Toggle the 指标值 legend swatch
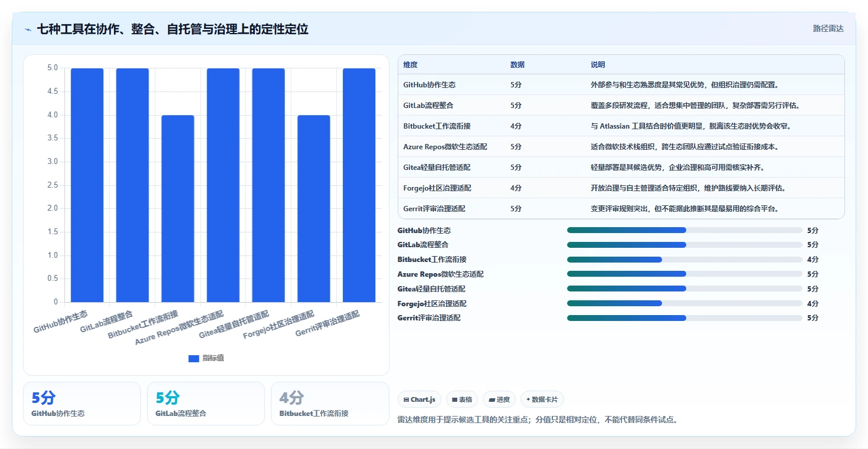 pyautogui.click(x=194, y=358)
